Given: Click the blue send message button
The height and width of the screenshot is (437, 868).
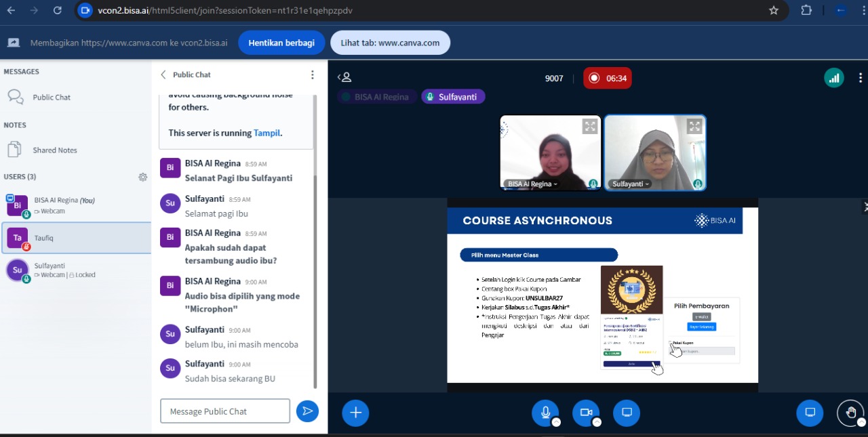Looking at the screenshot, I should 307,411.
